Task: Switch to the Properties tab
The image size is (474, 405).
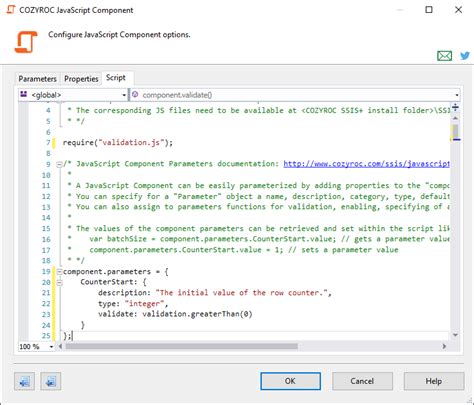Action: click(81, 79)
